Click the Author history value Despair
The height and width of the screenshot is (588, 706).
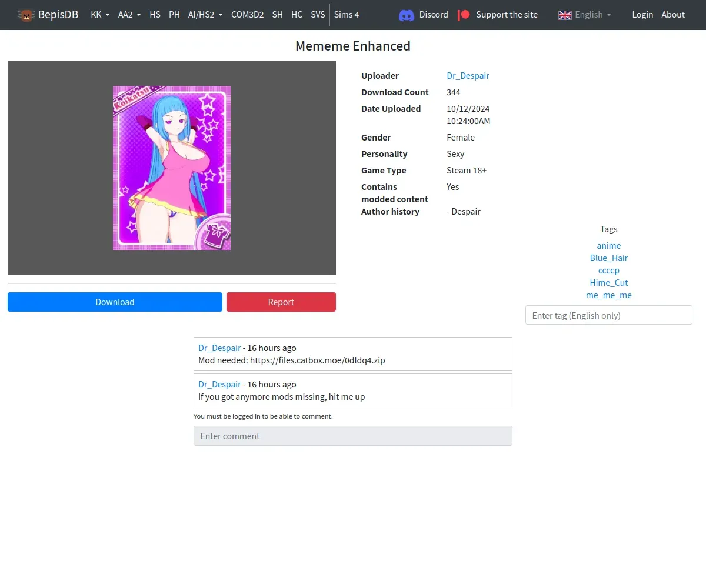(x=464, y=211)
